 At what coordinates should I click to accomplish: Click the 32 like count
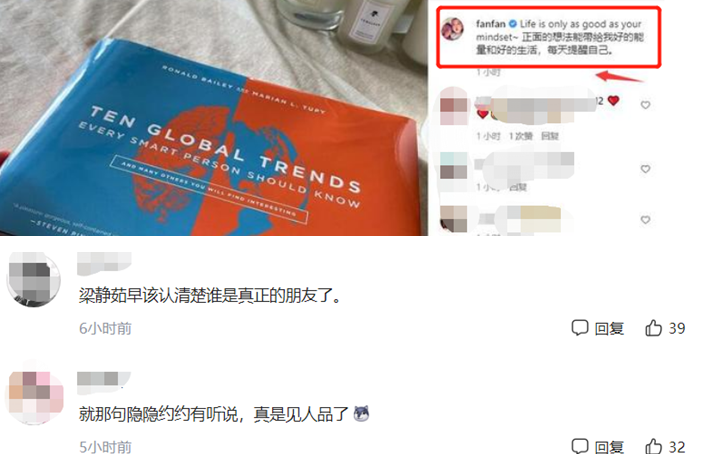(676, 447)
